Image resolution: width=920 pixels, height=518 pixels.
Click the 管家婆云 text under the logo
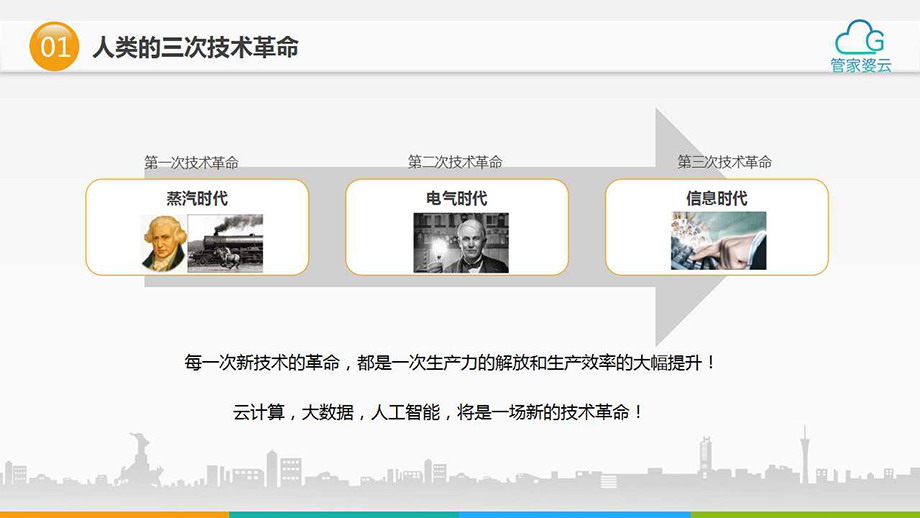pos(861,65)
